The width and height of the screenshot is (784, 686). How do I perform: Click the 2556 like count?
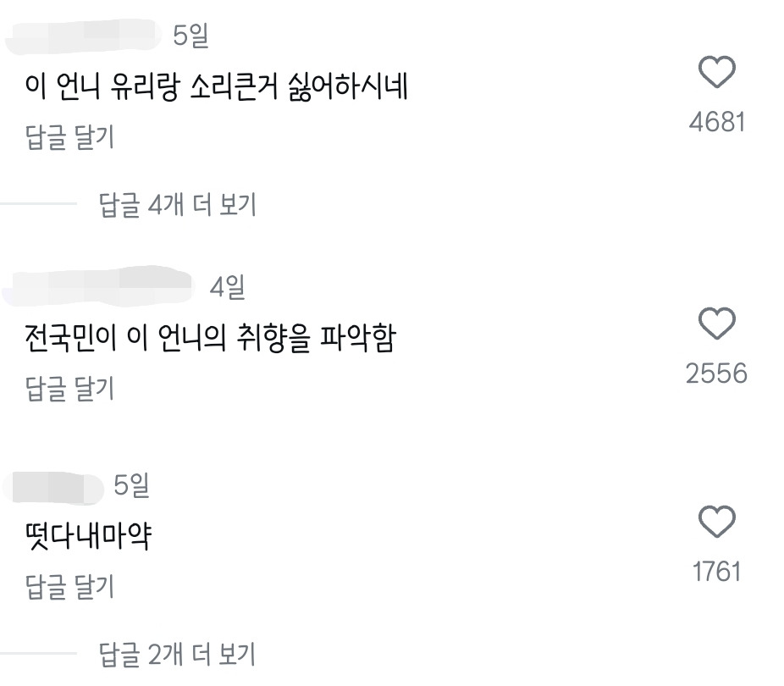pos(717,373)
